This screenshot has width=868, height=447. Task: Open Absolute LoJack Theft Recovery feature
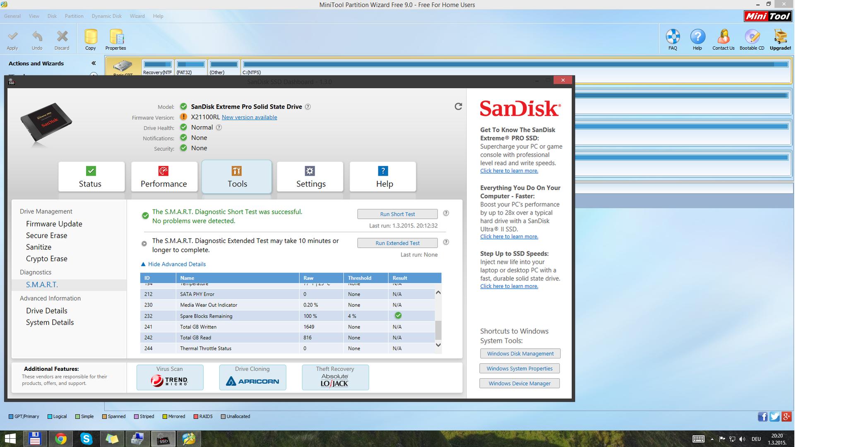point(335,377)
